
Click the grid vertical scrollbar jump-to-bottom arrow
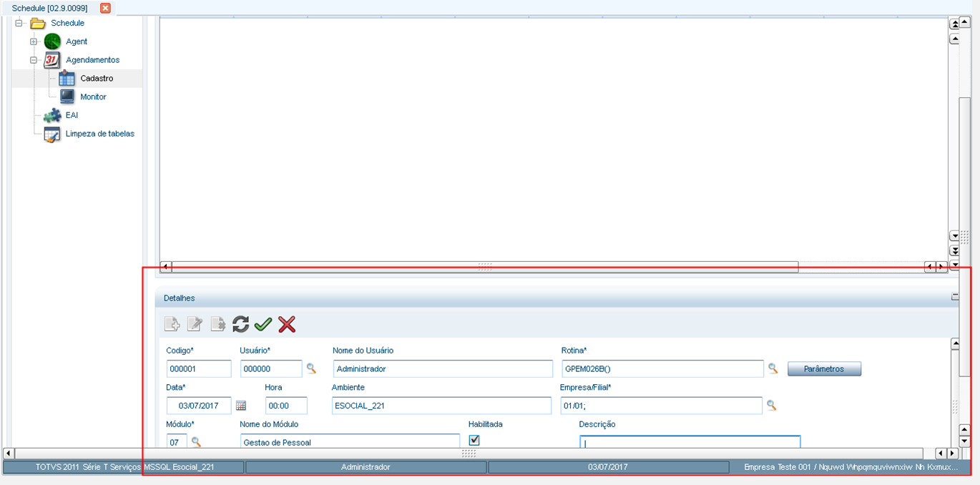click(954, 250)
